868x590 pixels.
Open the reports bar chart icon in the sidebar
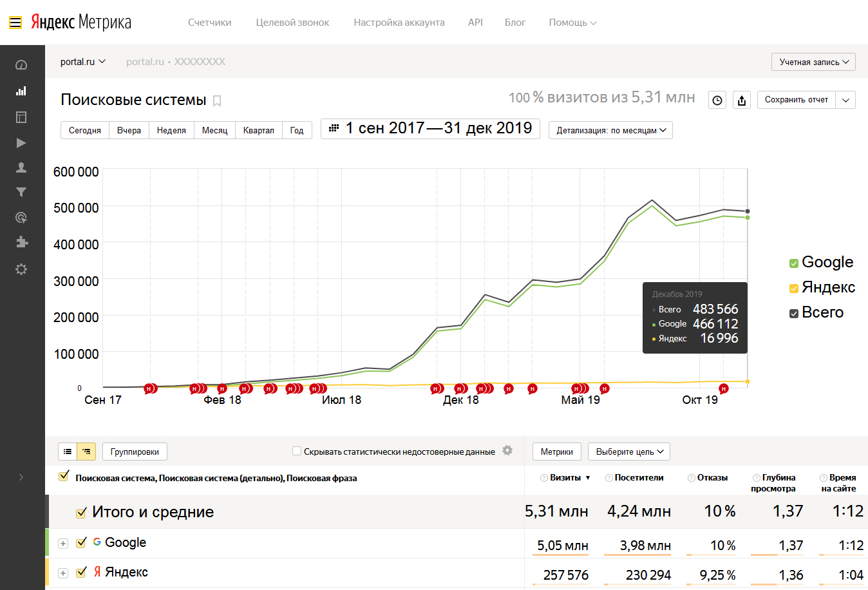pos(21,91)
